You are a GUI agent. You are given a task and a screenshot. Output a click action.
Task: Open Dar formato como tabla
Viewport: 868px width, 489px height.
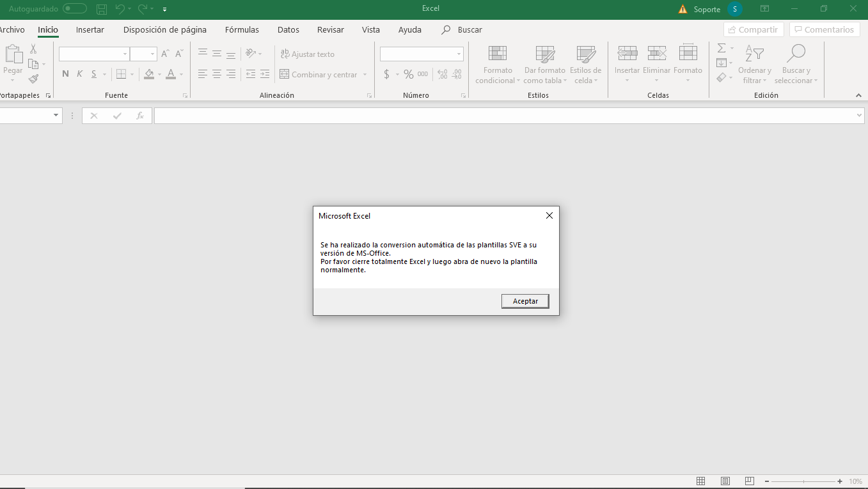point(545,65)
